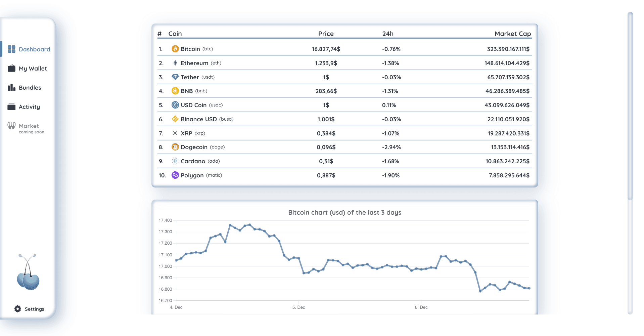Click XRP price 0,384$
This screenshot has width=644, height=336.
pos(326,133)
